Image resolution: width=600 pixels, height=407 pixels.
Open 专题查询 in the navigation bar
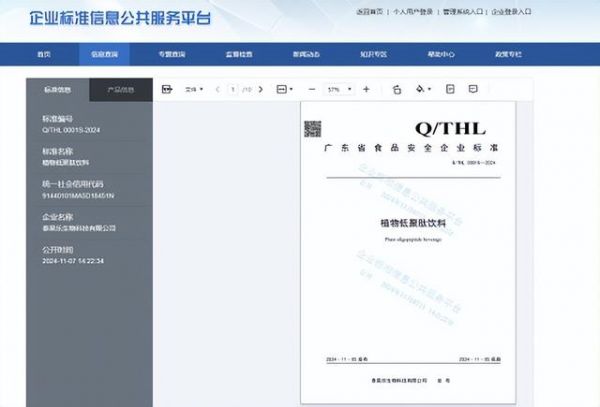point(172,54)
